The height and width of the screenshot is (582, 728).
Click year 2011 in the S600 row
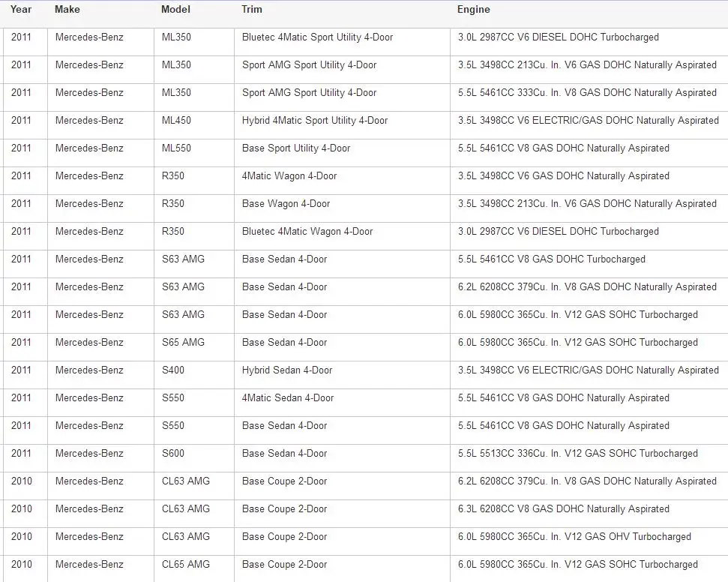point(21,453)
